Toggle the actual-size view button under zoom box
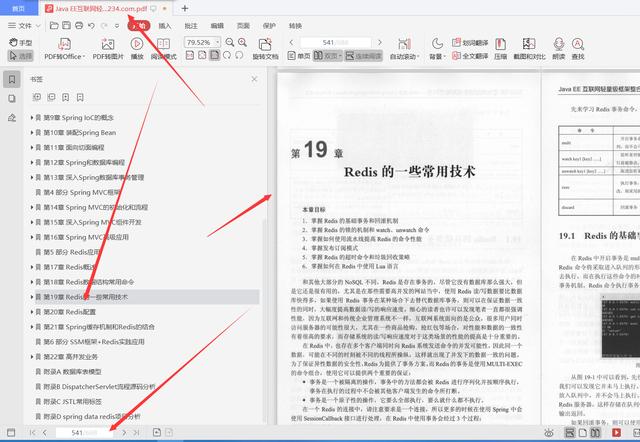Viewport: 640px width, 442px height. [190, 55]
